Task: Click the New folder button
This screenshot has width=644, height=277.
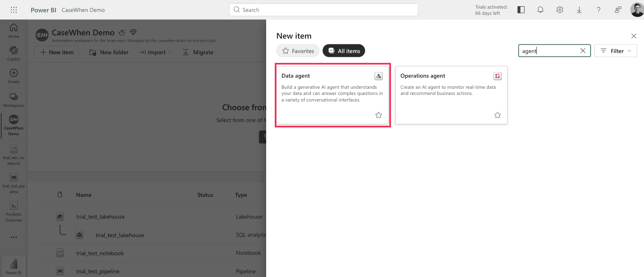Action: pyautogui.click(x=109, y=52)
